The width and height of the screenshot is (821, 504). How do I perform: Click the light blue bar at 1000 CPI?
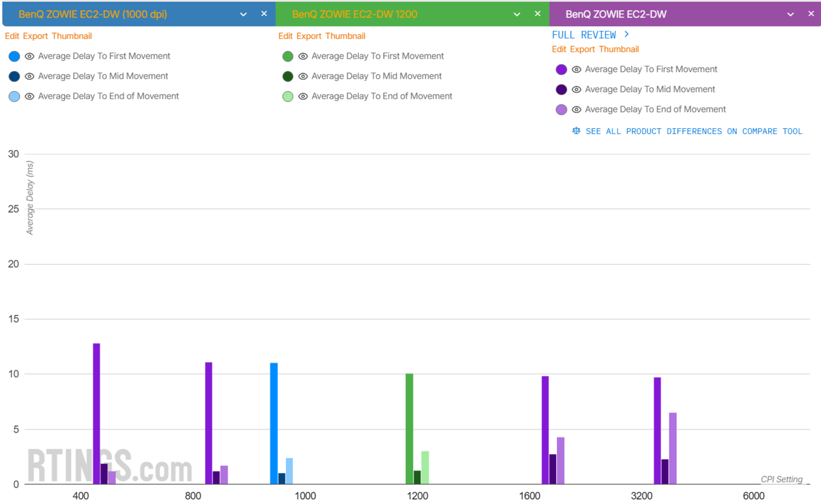click(289, 471)
